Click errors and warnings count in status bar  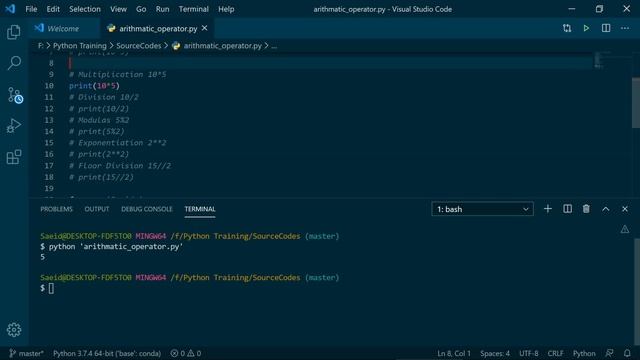[x=186, y=353]
